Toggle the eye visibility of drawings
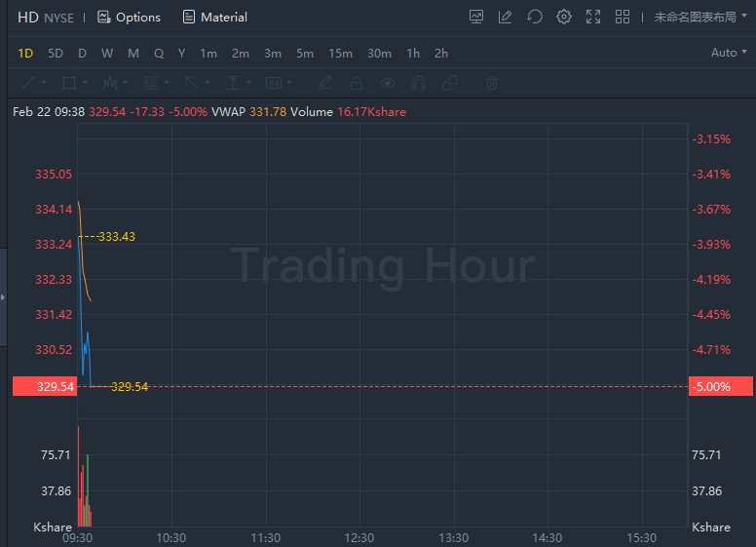 [x=388, y=83]
